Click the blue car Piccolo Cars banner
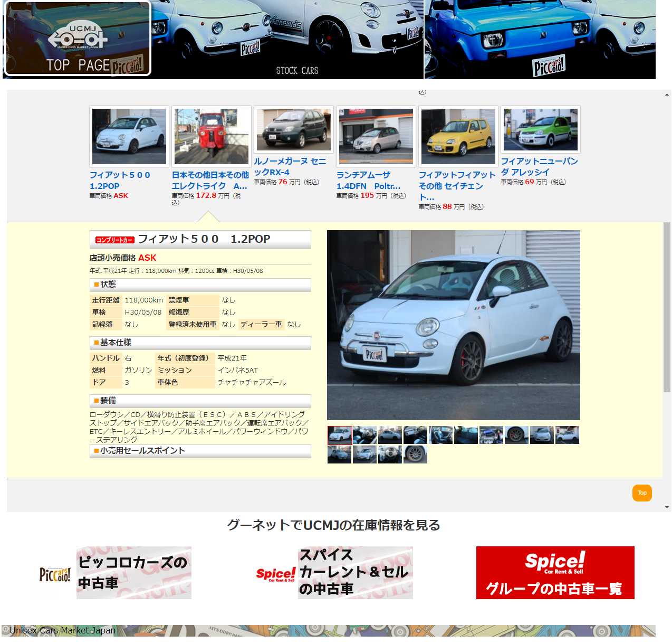 point(540,40)
